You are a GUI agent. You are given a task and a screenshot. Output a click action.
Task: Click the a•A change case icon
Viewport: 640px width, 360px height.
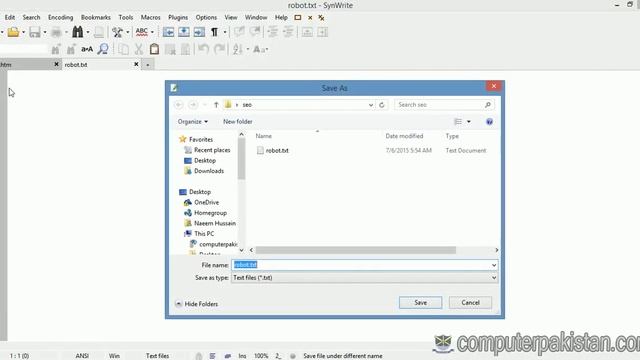point(87,49)
